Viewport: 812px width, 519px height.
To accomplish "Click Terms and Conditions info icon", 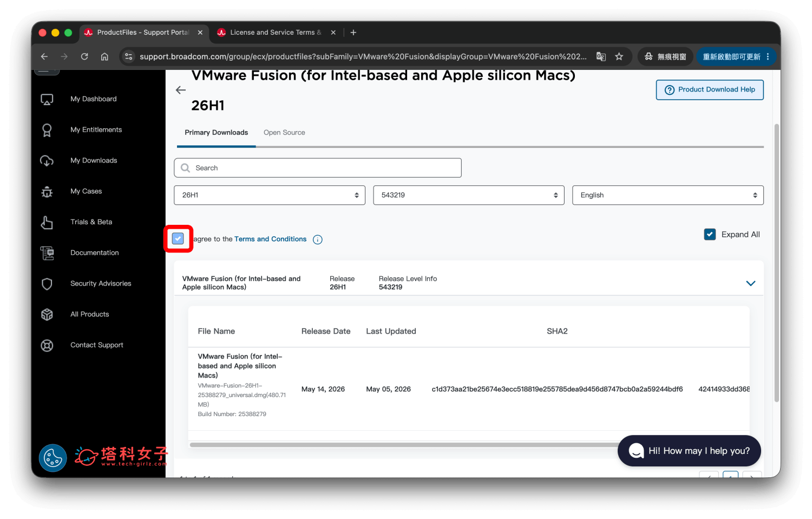I will coord(318,239).
